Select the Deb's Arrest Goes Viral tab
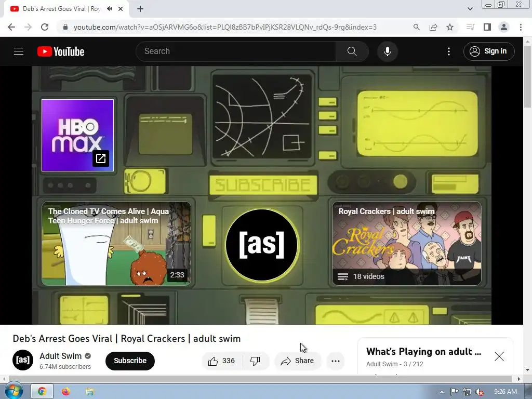 pos(67,9)
